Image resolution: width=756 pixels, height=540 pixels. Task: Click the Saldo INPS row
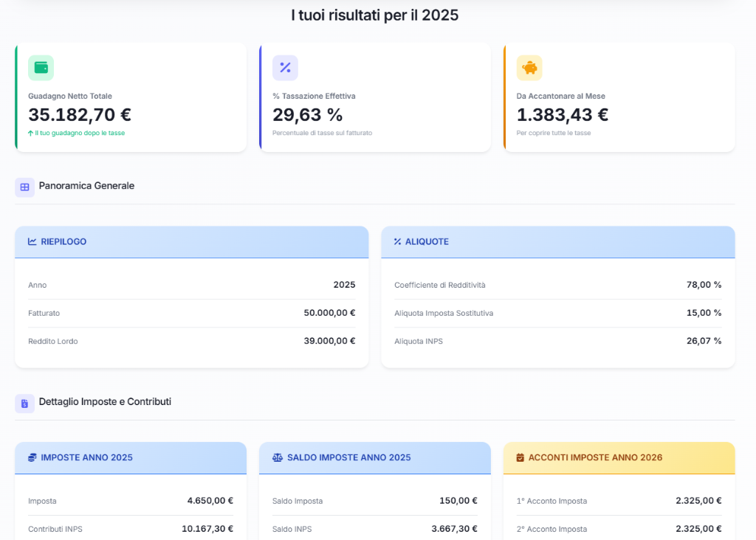(x=374, y=528)
